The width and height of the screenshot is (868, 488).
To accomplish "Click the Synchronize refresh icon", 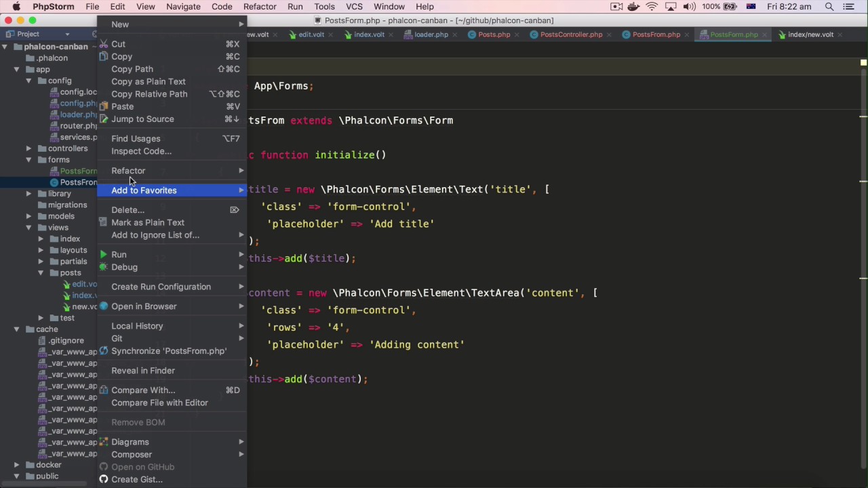I will click(x=104, y=351).
